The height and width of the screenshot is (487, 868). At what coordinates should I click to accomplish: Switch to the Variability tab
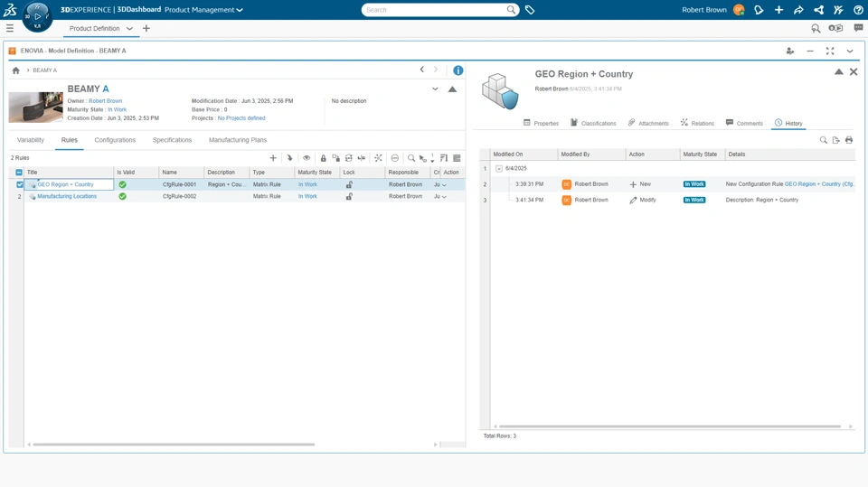[x=31, y=140]
